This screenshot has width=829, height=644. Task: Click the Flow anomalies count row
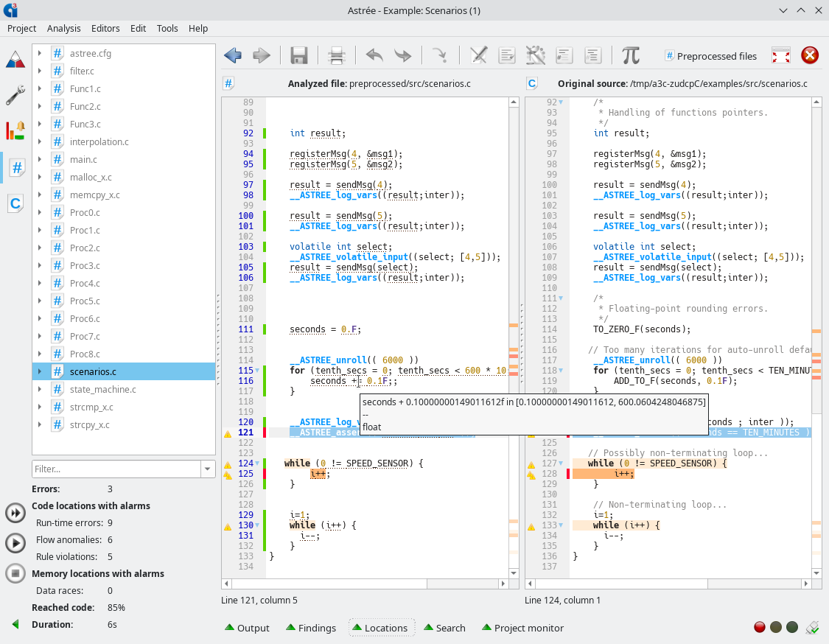point(74,539)
